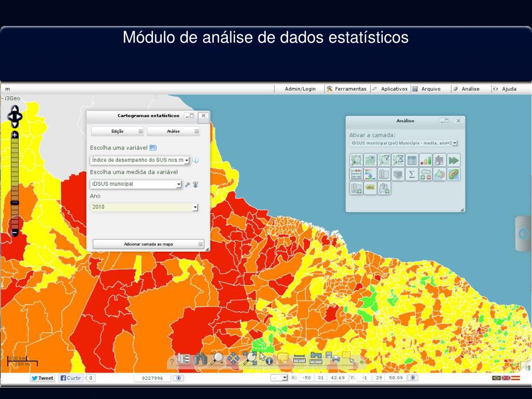Click the Análise button in Cartogramas panel
Image resolution: width=532 pixels, height=399 pixels.
(173, 131)
